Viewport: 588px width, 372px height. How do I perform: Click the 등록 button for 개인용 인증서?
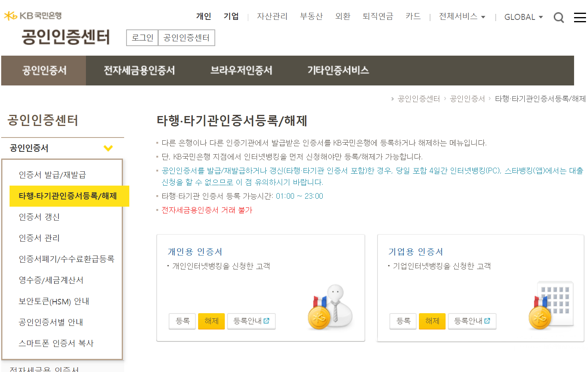click(183, 321)
